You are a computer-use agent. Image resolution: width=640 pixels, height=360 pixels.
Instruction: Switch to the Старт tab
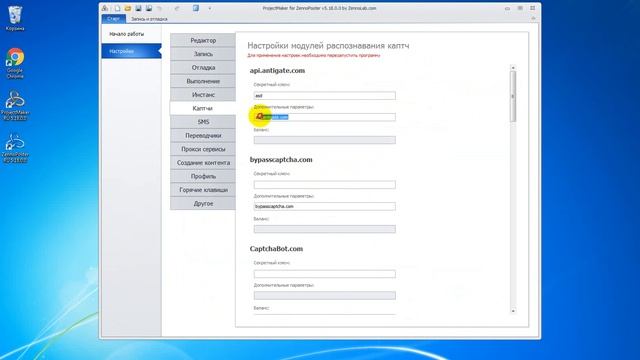(x=113, y=19)
